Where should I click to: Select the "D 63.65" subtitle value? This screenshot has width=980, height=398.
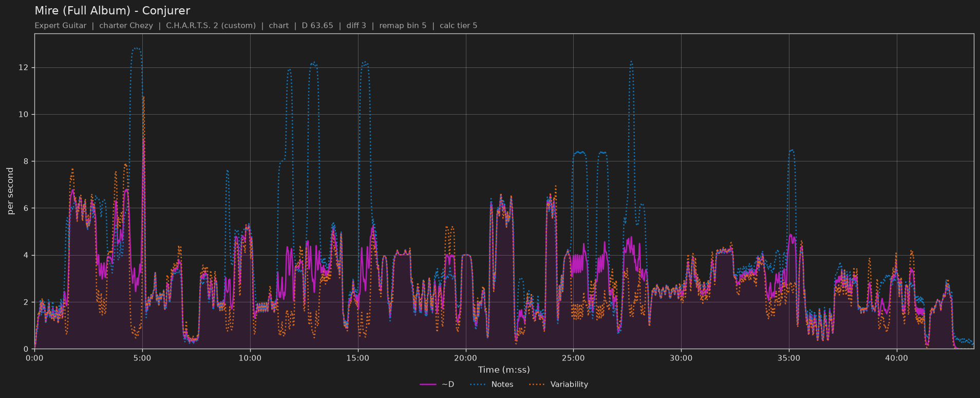click(x=317, y=26)
